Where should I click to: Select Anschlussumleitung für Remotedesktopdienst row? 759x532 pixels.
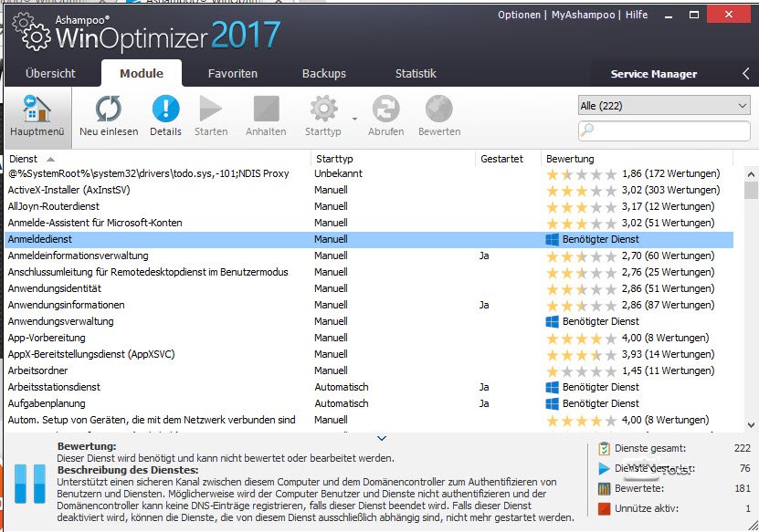[x=369, y=272]
